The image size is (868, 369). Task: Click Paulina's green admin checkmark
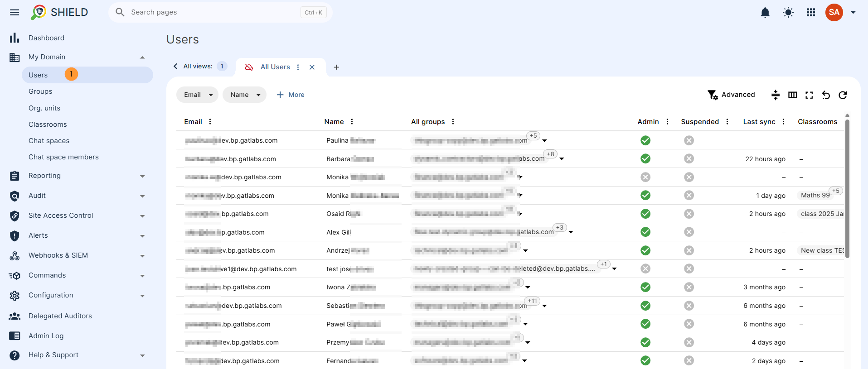tap(645, 140)
